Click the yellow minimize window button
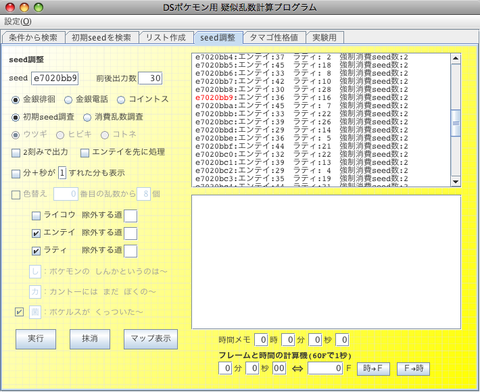480x392 pixels. click(24, 7)
